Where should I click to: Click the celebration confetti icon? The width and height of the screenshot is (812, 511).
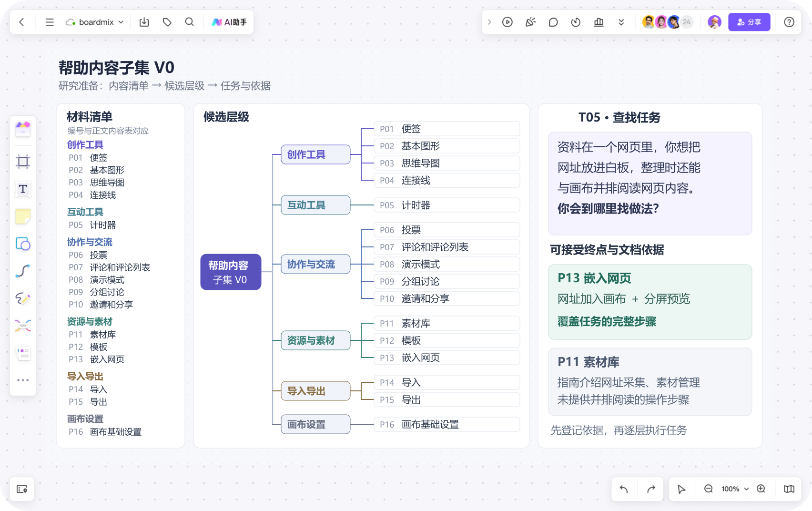530,22
